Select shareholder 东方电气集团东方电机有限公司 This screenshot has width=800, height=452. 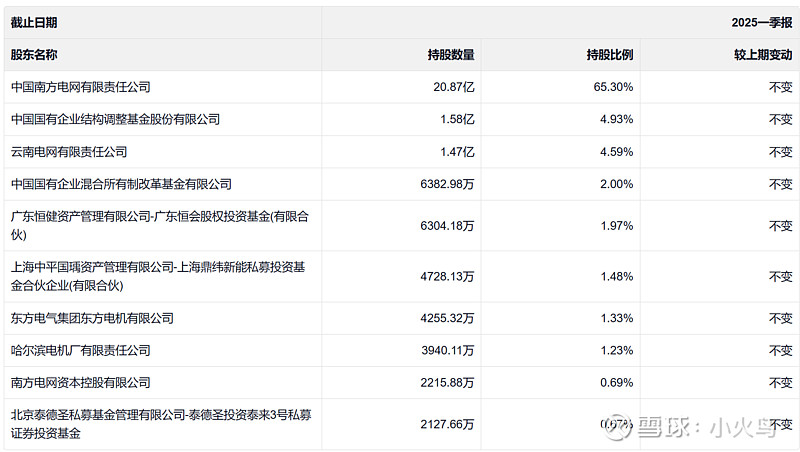coord(92,318)
